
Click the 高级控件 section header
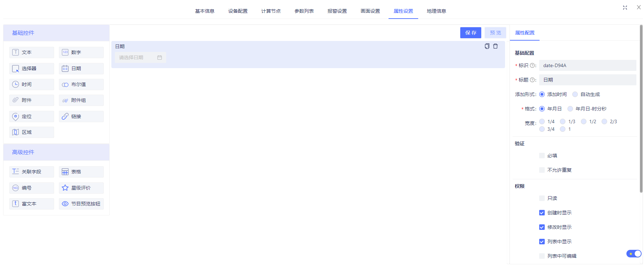point(56,152)
